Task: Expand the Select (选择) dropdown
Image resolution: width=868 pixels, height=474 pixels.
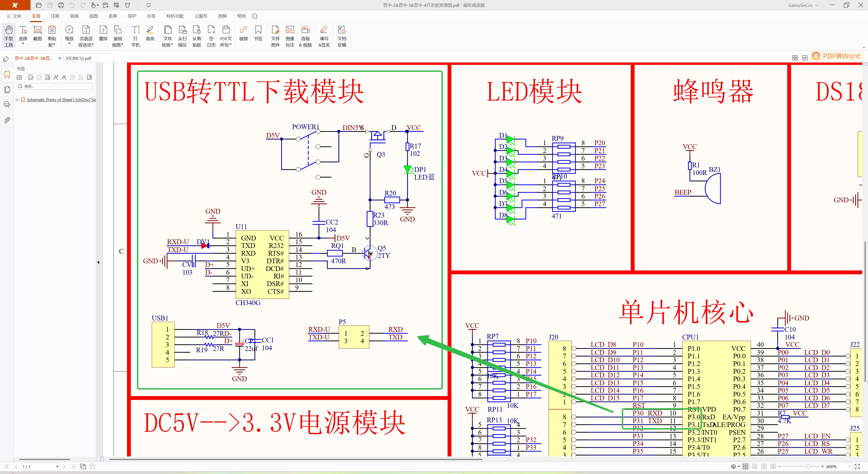Action: click(x=23, y=44)
